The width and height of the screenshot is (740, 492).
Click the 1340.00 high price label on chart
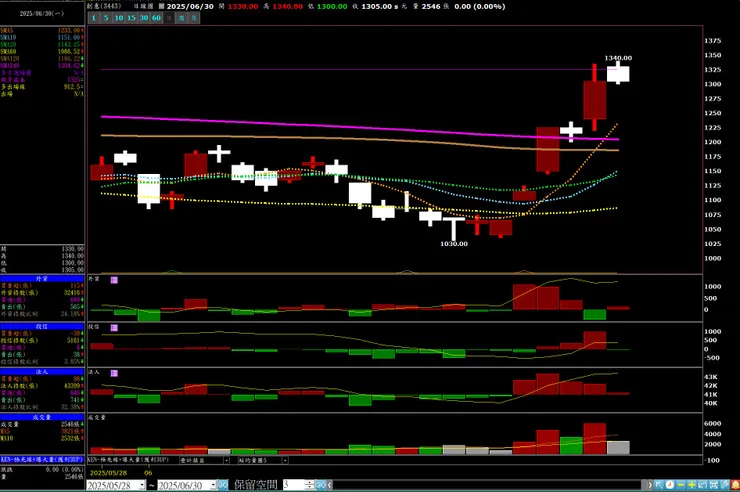pyautogui.click(x=618, y=58)
